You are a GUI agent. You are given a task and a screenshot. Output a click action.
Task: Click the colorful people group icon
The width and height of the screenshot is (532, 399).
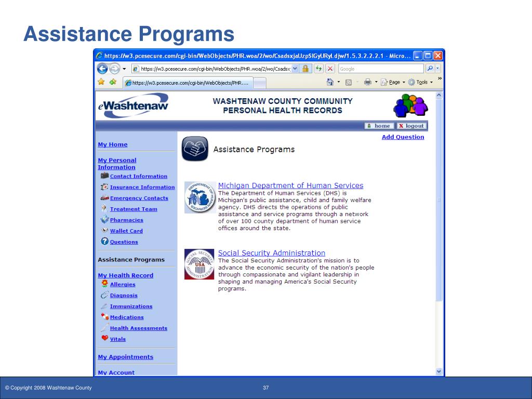410,105
